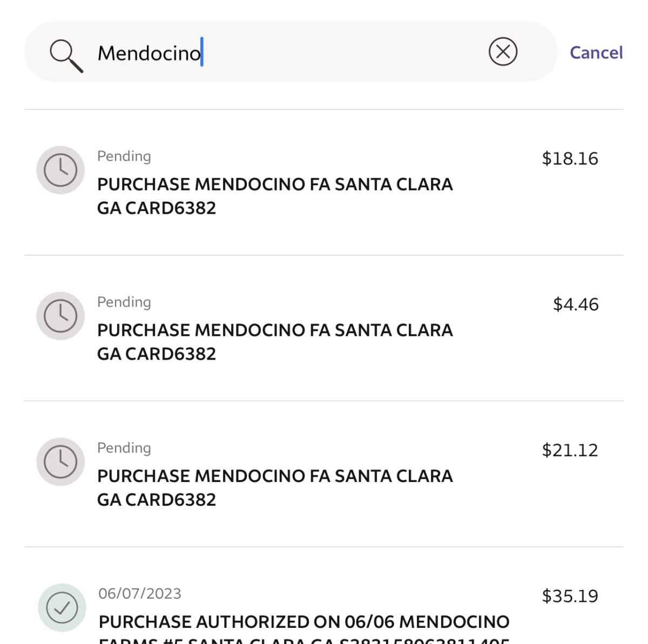Image resolution: width=648 pixels, height=644 pixels.
Task: Open the Mendocino purchase description for $18.16
Action: tap(275, 196)
